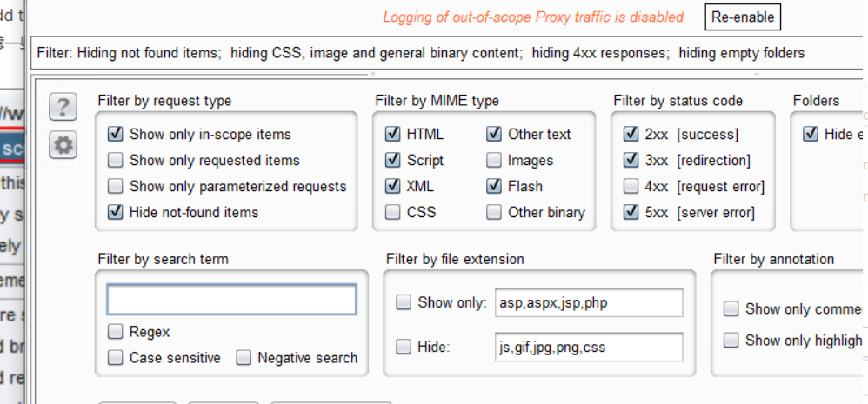Enable 4xx request error status filter
Screen dimensions: 868x404
pos(631,187)
